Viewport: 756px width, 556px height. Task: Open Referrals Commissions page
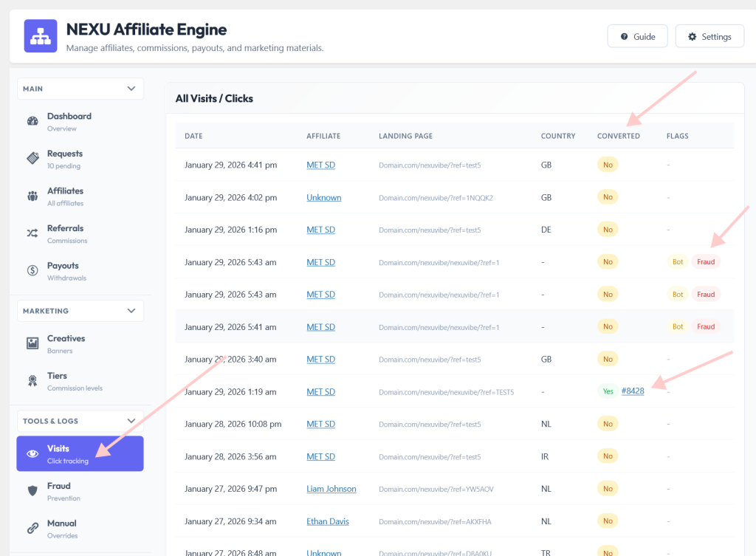[x=80, y=233]
